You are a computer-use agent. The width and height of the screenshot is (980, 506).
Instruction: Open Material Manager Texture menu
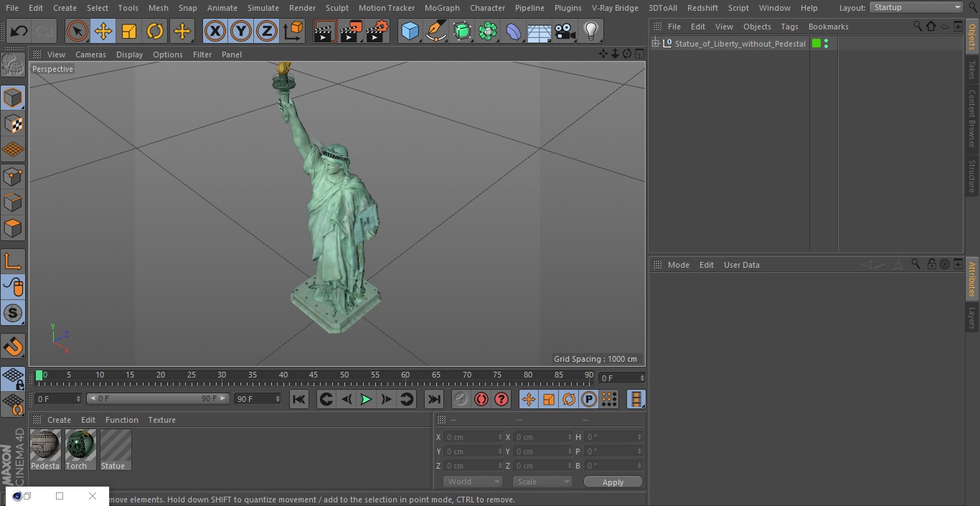click(161, 420)
